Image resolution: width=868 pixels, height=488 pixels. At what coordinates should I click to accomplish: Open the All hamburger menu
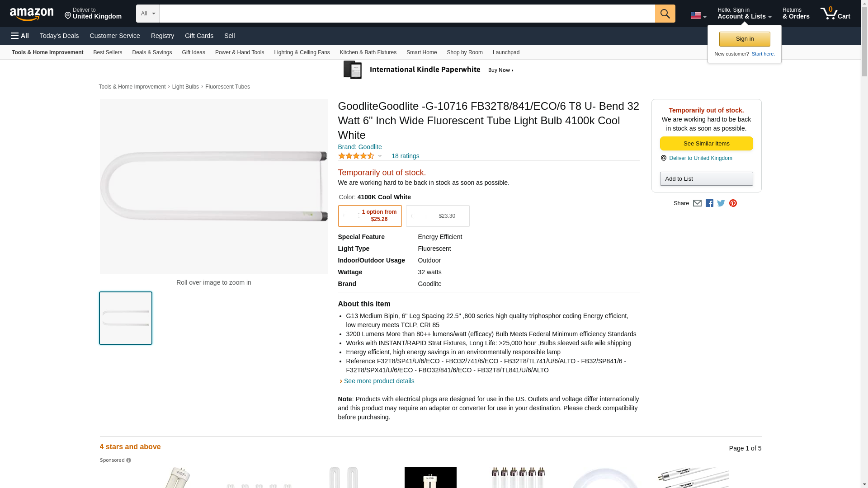20,36
